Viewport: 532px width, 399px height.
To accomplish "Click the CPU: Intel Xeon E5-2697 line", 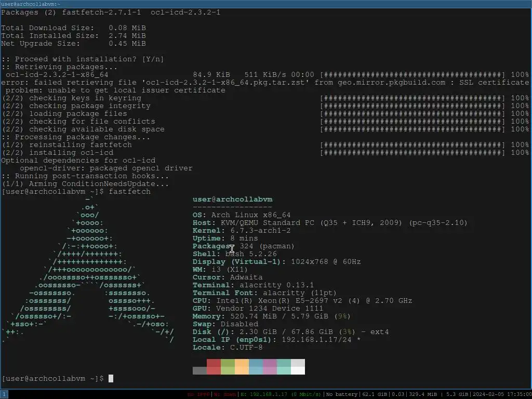I will tap(302, 301).
